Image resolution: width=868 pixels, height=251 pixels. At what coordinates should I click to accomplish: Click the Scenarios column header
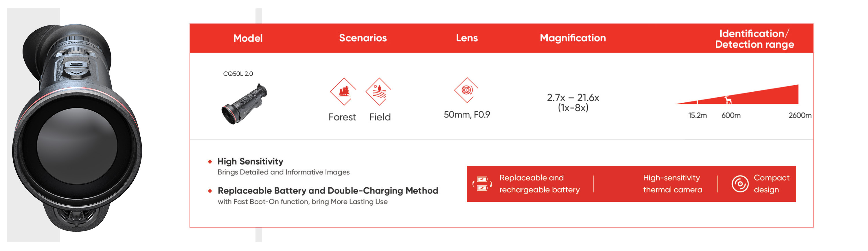click(x=363, y=38)
